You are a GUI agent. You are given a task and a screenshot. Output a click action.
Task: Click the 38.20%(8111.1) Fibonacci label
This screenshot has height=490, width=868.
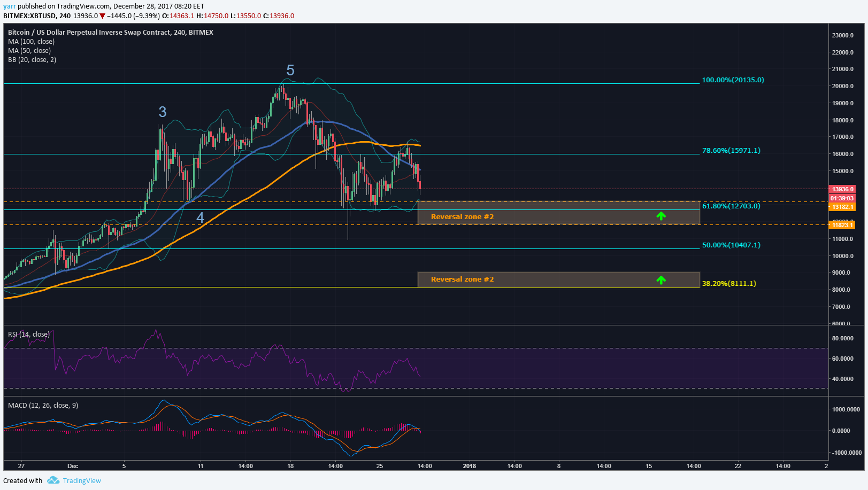click(729, 283)
